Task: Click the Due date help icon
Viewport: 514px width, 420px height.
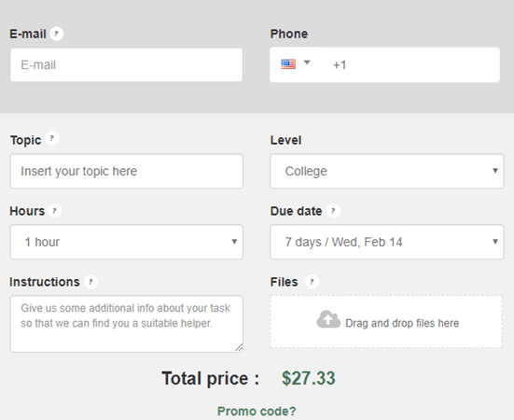Action: (x=333, y=211)
